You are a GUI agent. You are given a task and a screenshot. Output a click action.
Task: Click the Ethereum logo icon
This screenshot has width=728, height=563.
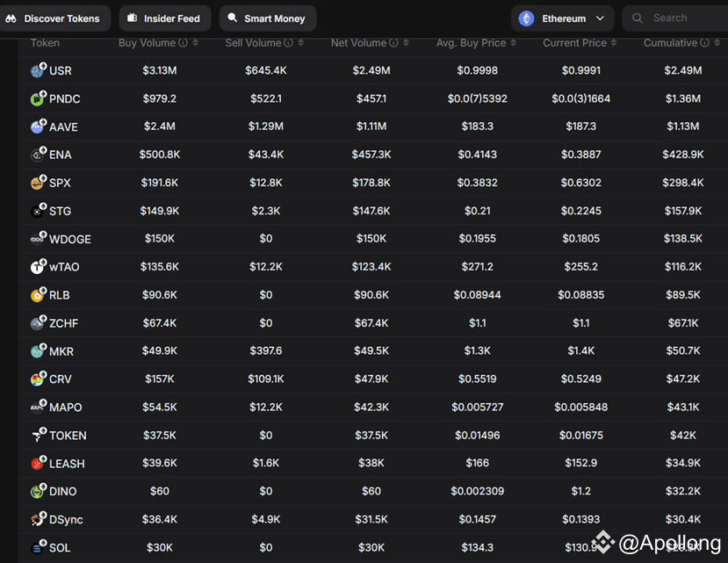(x=526, y=18)
